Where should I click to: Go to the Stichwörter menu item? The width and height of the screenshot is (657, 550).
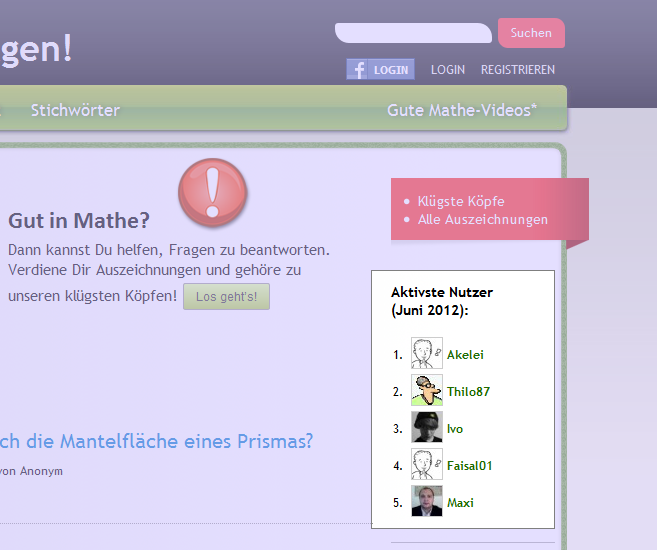click(75, 110)
